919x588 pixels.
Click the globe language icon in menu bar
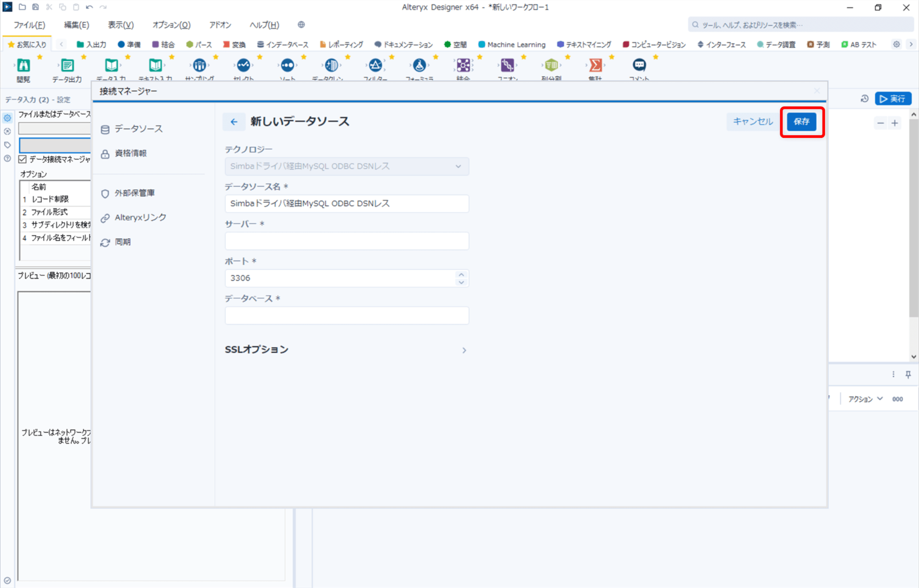click(301, 25)
